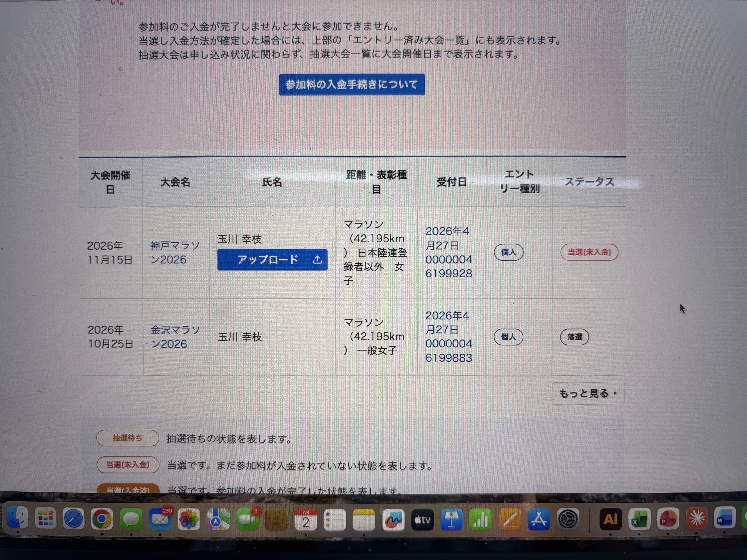This screenshot has width=747, height=560.
Task: Click the 氏名 column header
Action: pyautogui.click(x=272, y=182)
